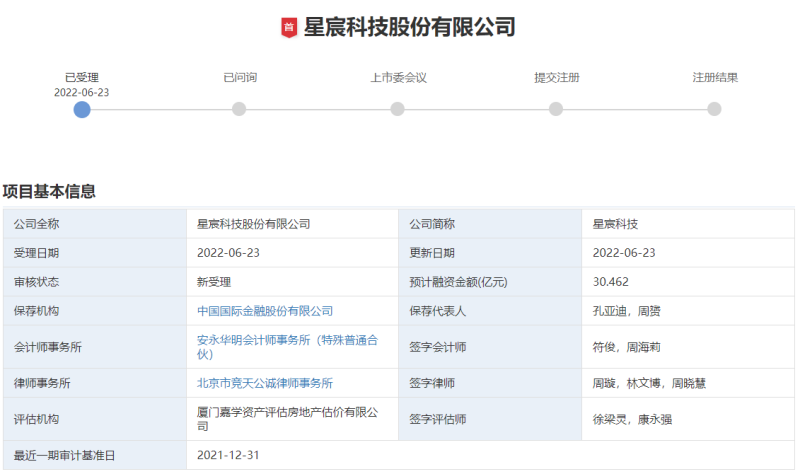Screen dimensions: 800x474
Task: Click the 预计融资金额(亿元) label cell
Action: (490, 282)
